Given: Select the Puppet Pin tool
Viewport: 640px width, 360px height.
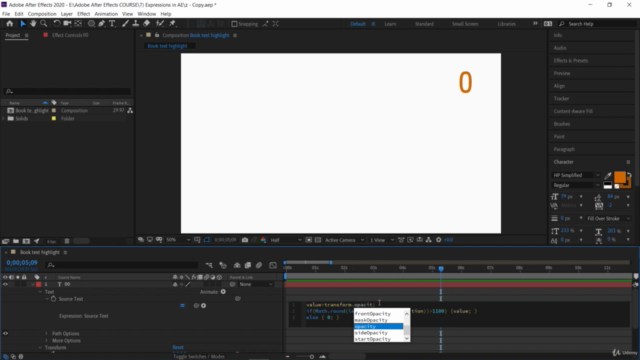Looking at the screenshot, I should tap(172, 24).
